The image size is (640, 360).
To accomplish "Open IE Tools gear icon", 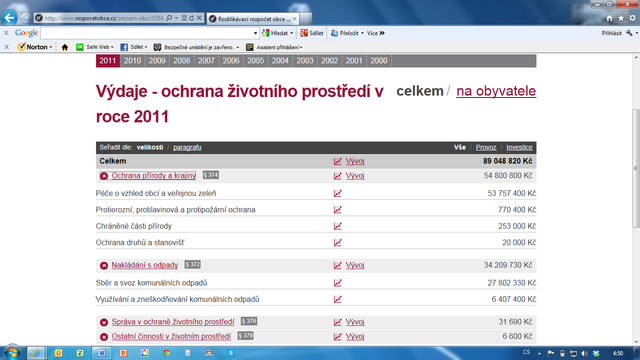I will (632, 18).
